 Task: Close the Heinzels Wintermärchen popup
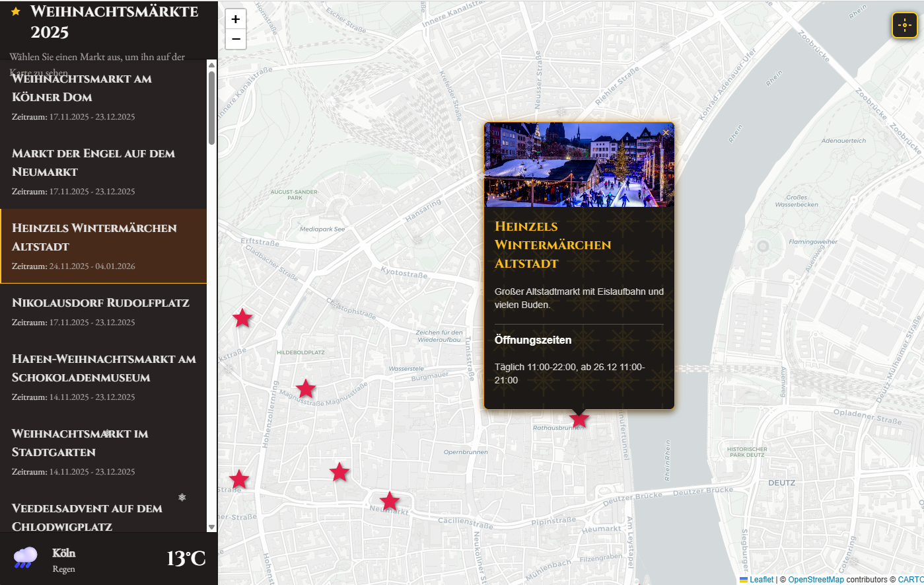666,132
